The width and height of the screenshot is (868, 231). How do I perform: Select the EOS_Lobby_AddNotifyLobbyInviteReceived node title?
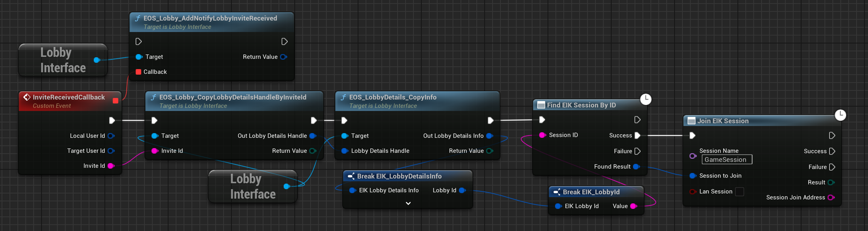pyautogui.click(x=210, y=18)
